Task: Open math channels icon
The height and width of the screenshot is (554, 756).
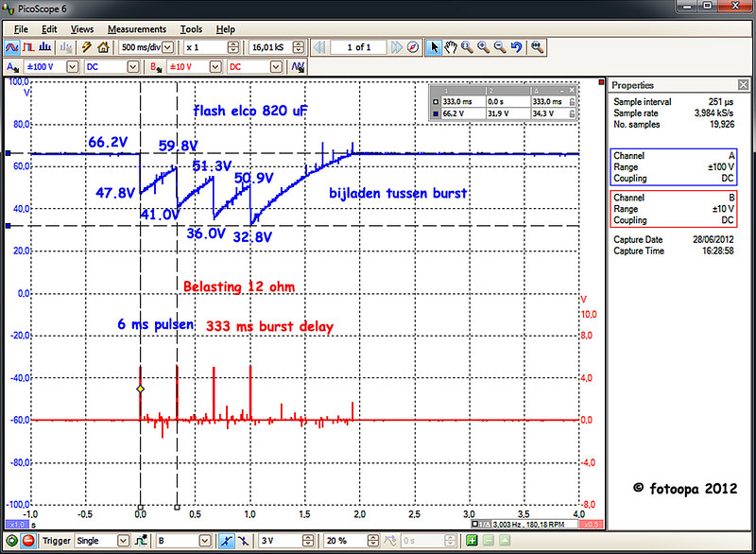Action: 298,67
